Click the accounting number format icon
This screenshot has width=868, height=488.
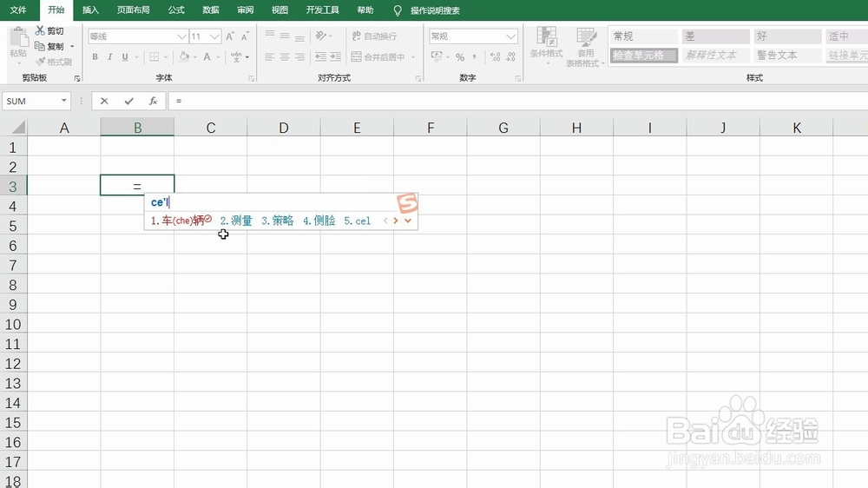coord(437,56)
